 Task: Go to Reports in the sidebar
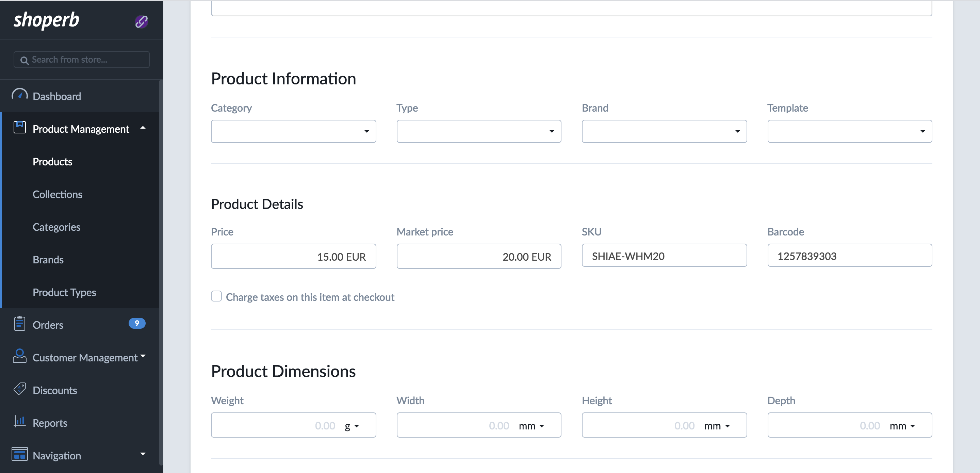tap(50, 423)
